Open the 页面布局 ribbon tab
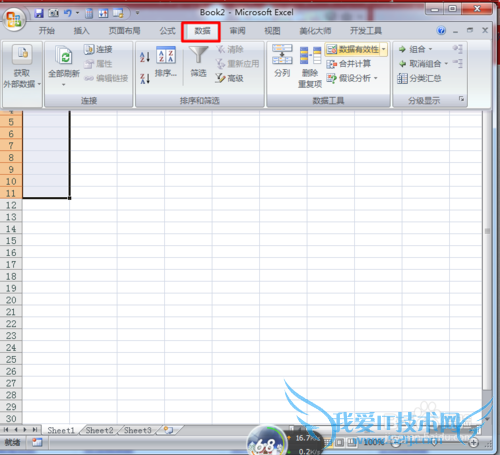Screen dimensions: 500x455 (124, 31)
